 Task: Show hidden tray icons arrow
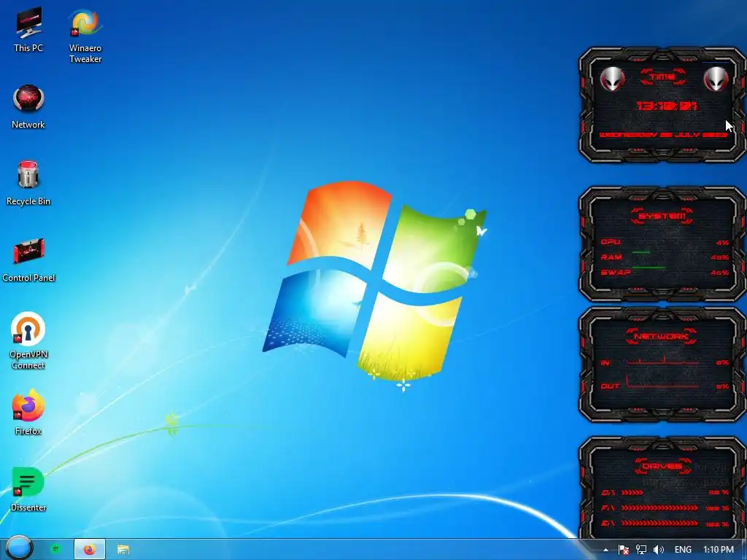pyautogui.click(x=605, y=550)
